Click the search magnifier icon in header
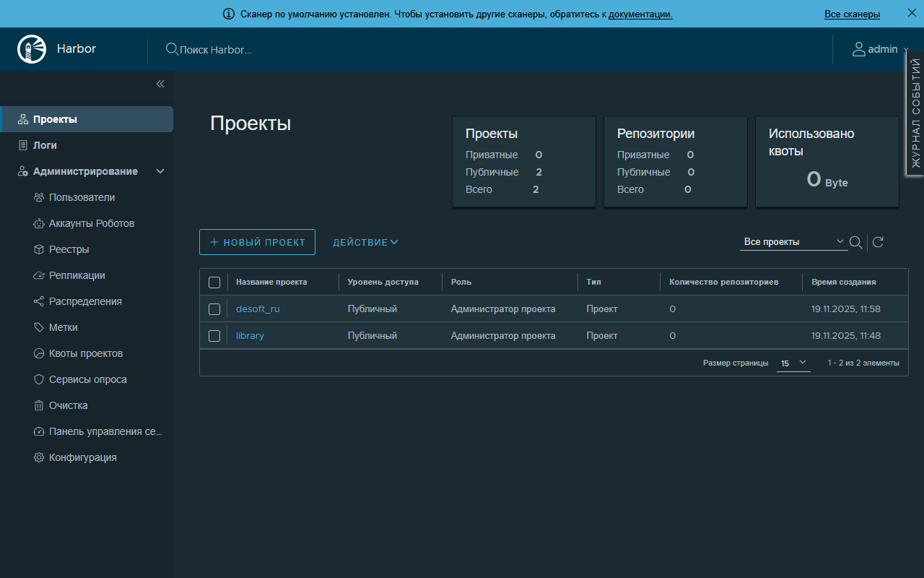Viewport: 924px width, 578px height. pos(172,49)
